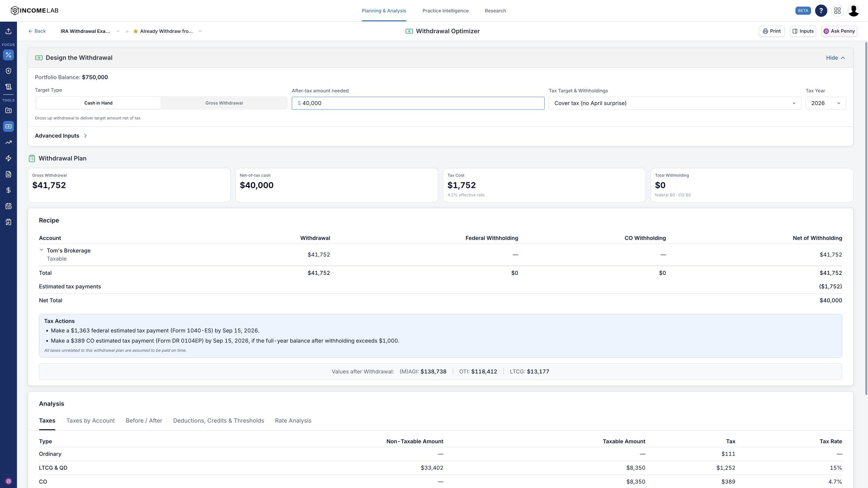Screen dimensions: 868x488
Task: Open the lightning bolt tool in sidebar
Action: (8, 158)
